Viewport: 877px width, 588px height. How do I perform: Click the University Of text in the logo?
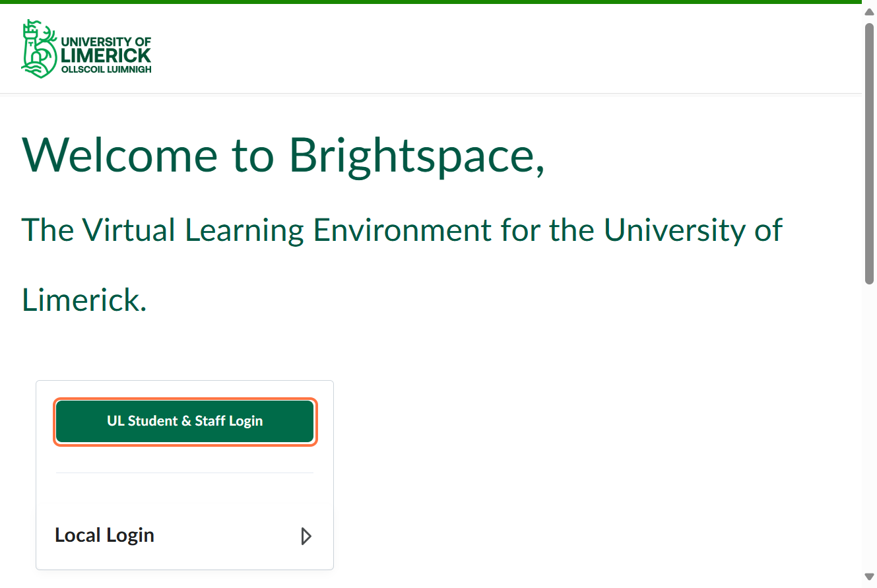click(x=106, y=43)
